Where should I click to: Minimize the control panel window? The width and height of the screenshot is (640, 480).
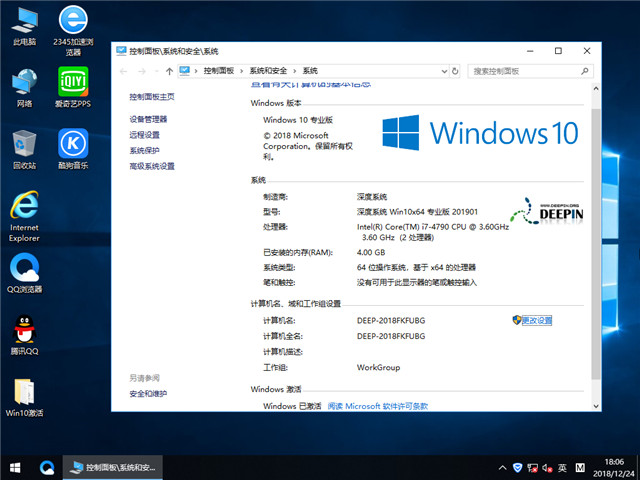tap(530, 51)
